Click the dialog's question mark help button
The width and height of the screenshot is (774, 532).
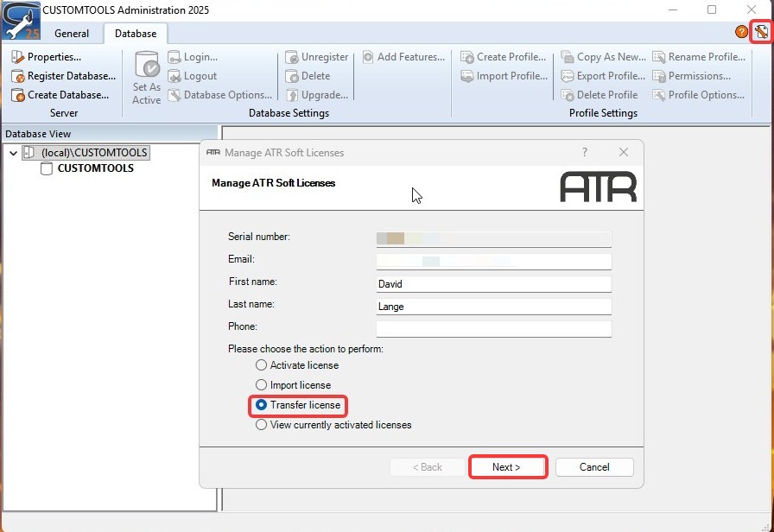tap(585, 152)
